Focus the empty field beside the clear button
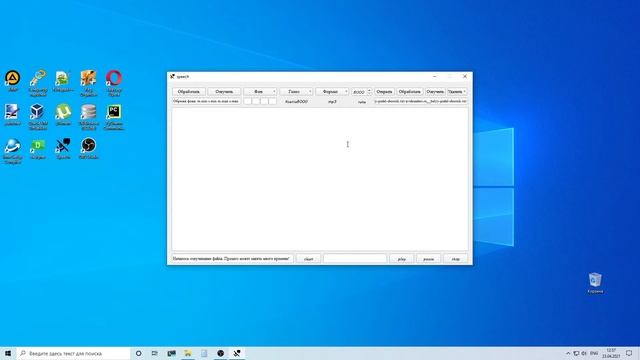The height and width of the screenshot is (360, 640). click(x=355, y=259)
